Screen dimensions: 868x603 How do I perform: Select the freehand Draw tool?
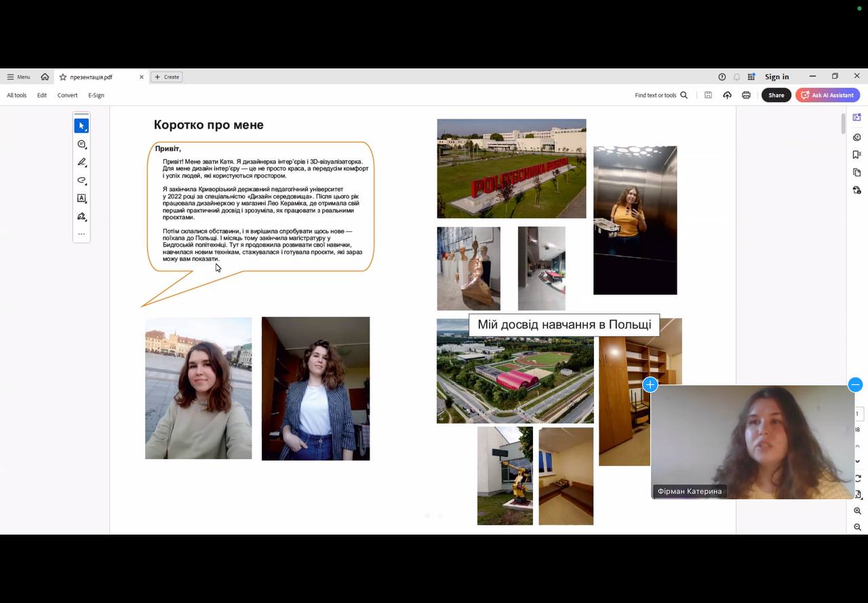[81, 180]
